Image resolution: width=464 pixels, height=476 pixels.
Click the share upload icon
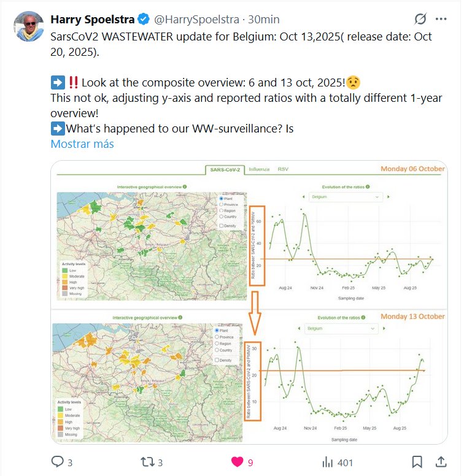click(441, 461)
